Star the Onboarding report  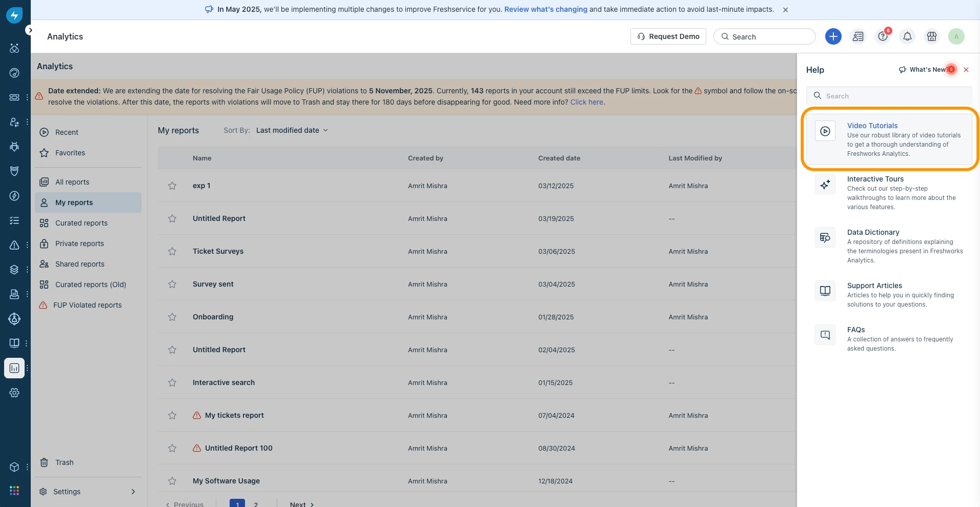coord(172,317)
